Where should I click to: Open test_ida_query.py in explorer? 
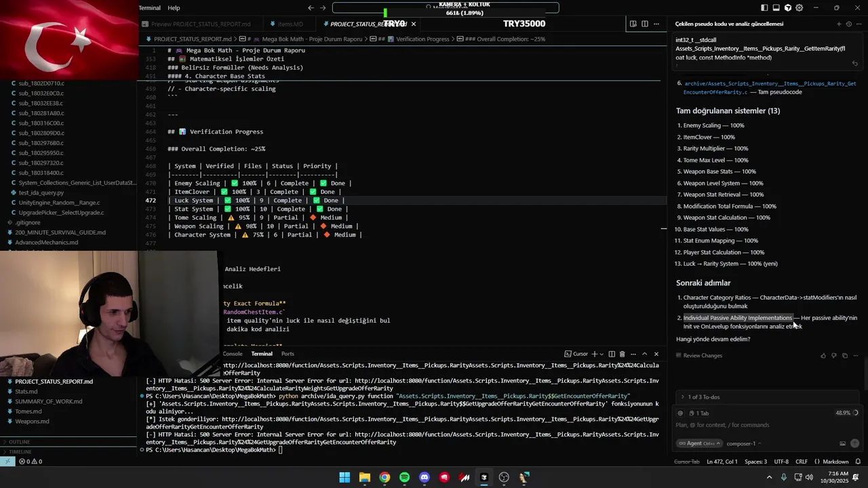point(41,192)
